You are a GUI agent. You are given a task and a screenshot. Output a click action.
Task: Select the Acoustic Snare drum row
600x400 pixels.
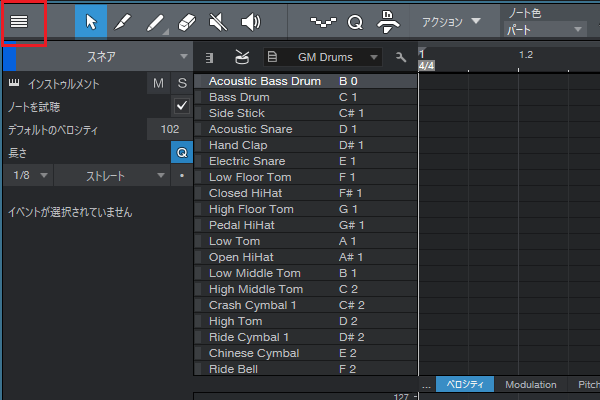(x=250, y=129)
